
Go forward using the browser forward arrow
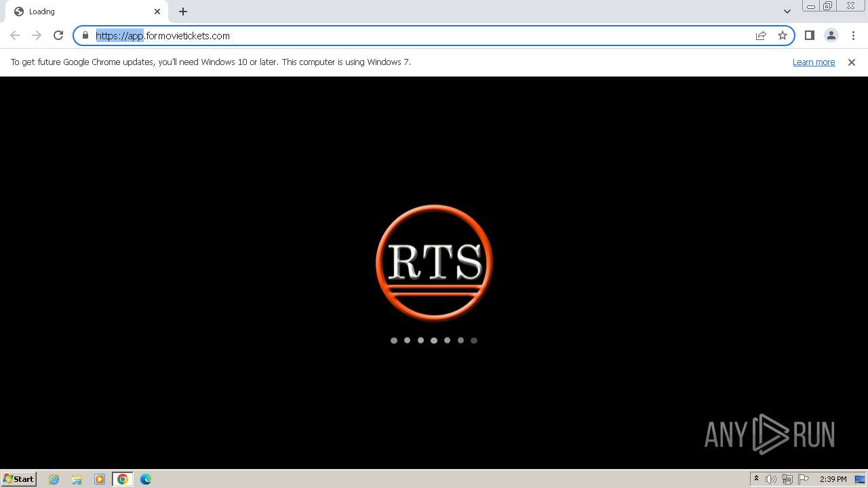(x=37, y=35)
